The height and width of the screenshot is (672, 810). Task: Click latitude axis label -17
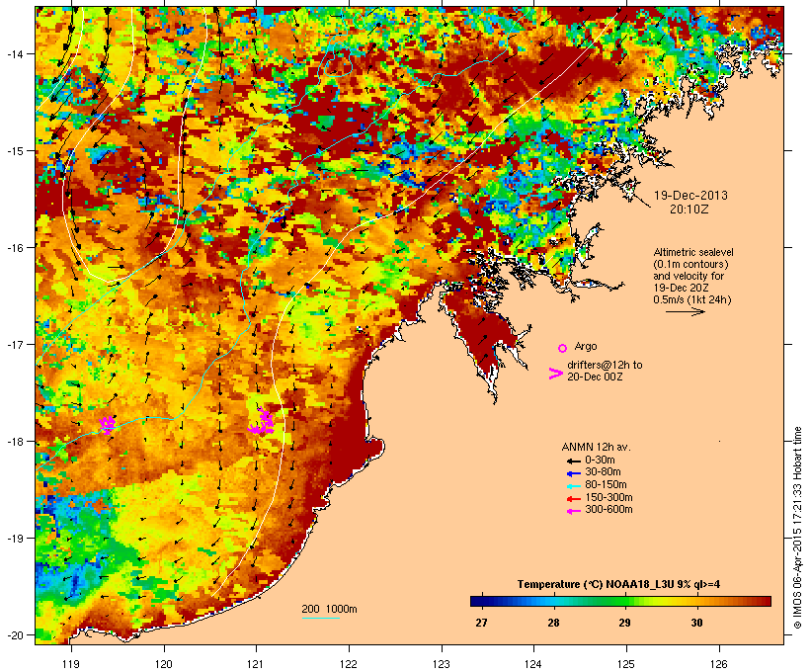click(x=14, y=344)
